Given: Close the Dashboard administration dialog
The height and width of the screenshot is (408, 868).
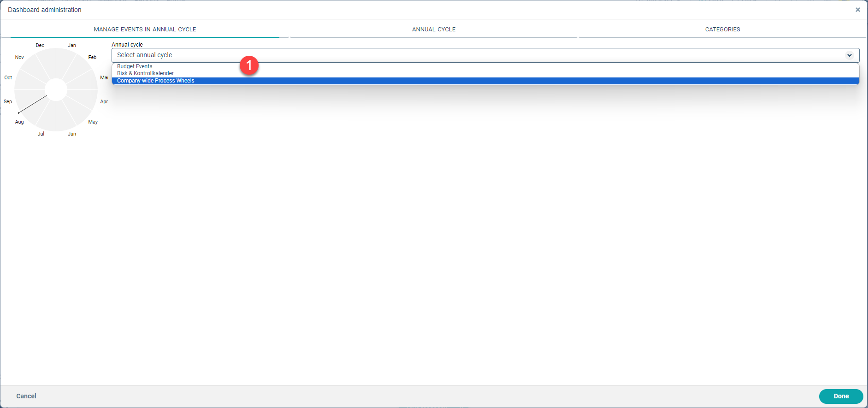Looking at the screenshot, I should pyautogui.click(x=857, y=10).
